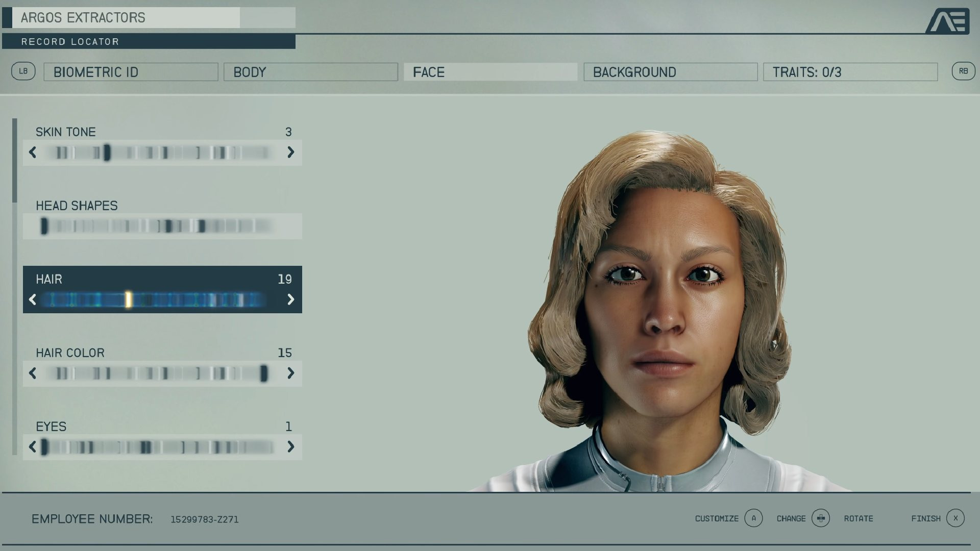Screen dimensions: 980x551
Task: Select the Traits tab
Action: click(850, 72)
